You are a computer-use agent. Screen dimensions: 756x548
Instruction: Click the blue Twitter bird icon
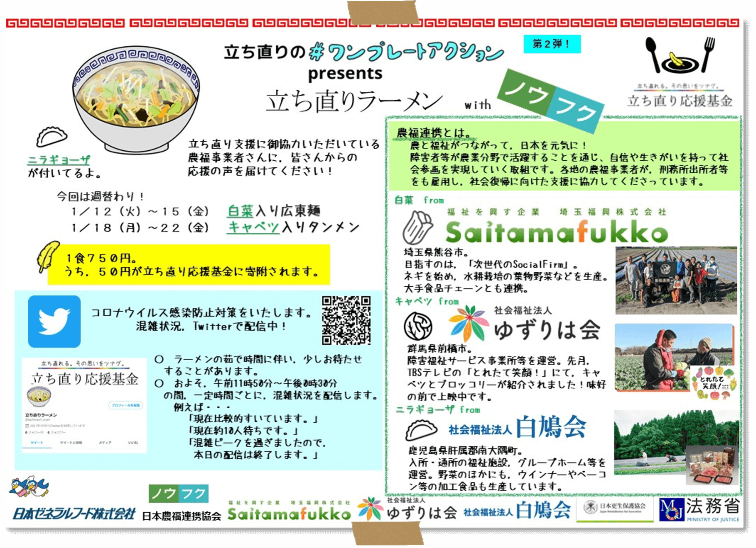(x=54, y=322)
